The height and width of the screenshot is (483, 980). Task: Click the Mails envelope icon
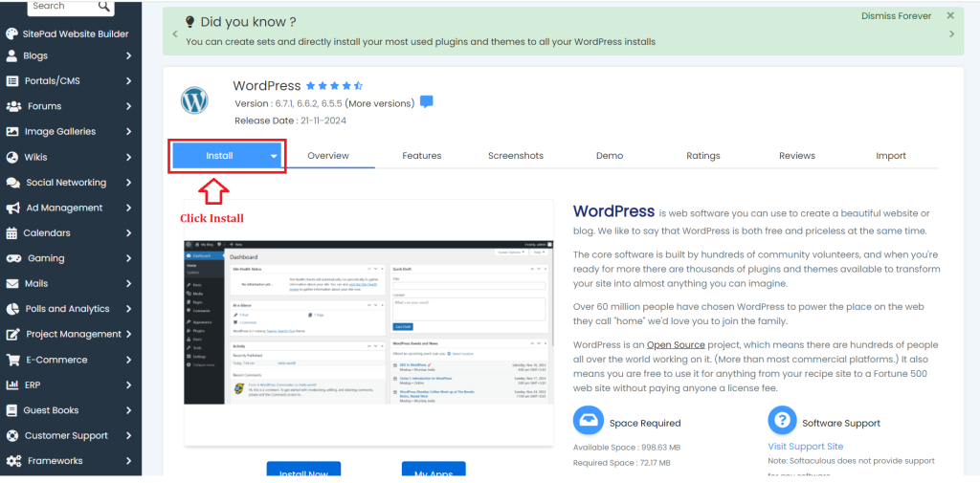pos(11,284)
